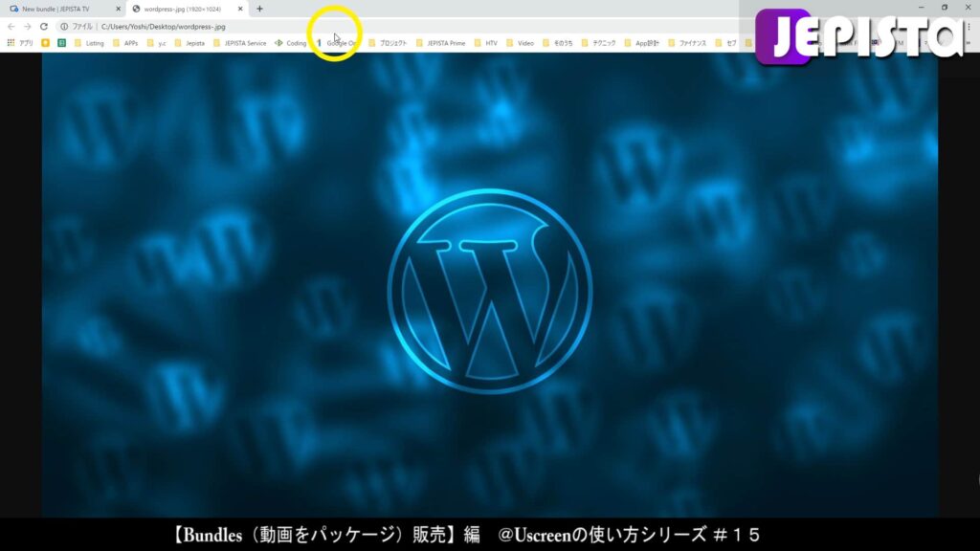980x551 pixels.
Task: Close the New bundle | JEPISTA TV tab
Action: click(x=118, y=9)
